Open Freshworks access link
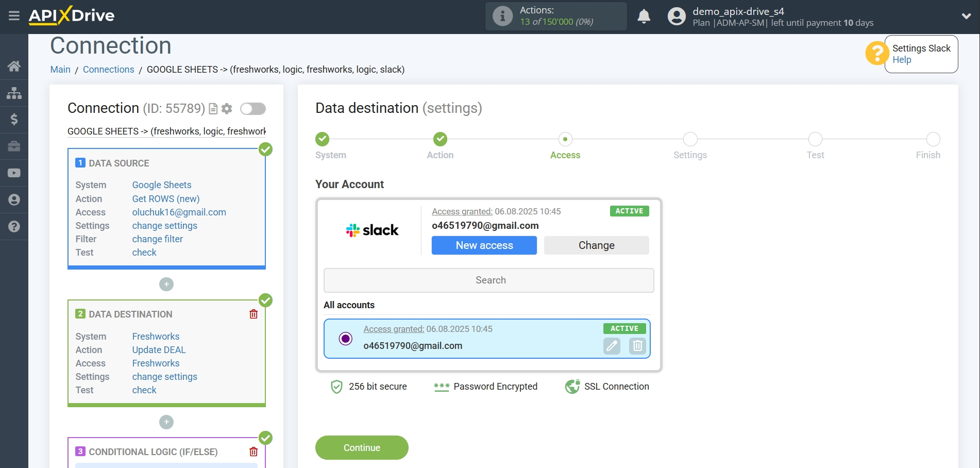 click(x=156, y=363)
